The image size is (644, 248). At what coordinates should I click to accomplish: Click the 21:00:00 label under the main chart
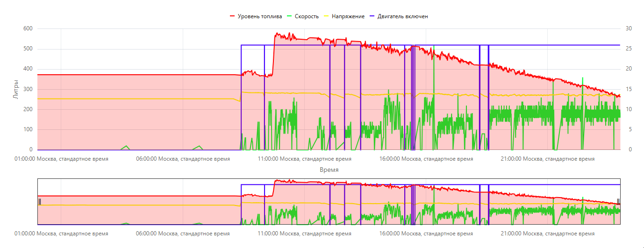(548, 159)
